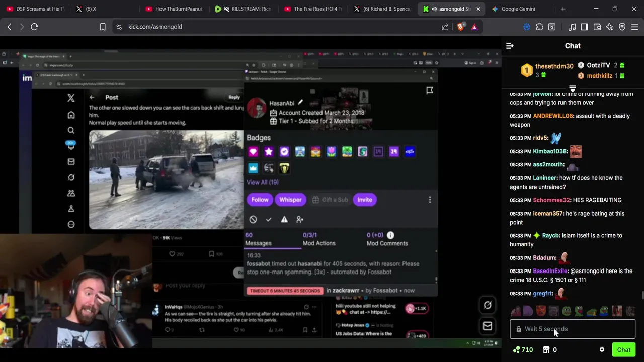Expand the leaderboard with chevron below it
The width and height of the screenshot is (644, 362).
(572, 88)
